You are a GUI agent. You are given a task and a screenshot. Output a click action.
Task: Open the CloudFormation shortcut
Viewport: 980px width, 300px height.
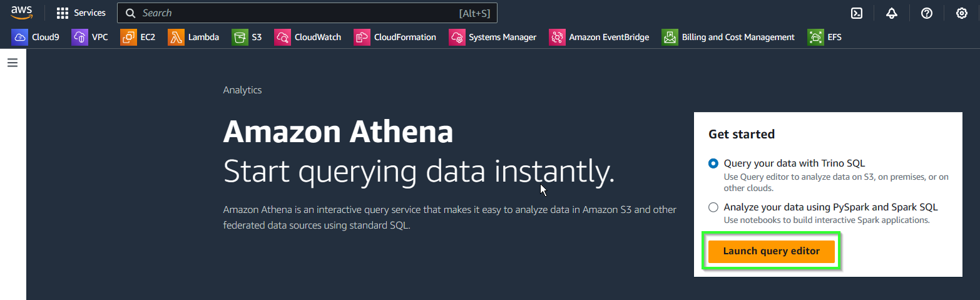click(395, 38)
